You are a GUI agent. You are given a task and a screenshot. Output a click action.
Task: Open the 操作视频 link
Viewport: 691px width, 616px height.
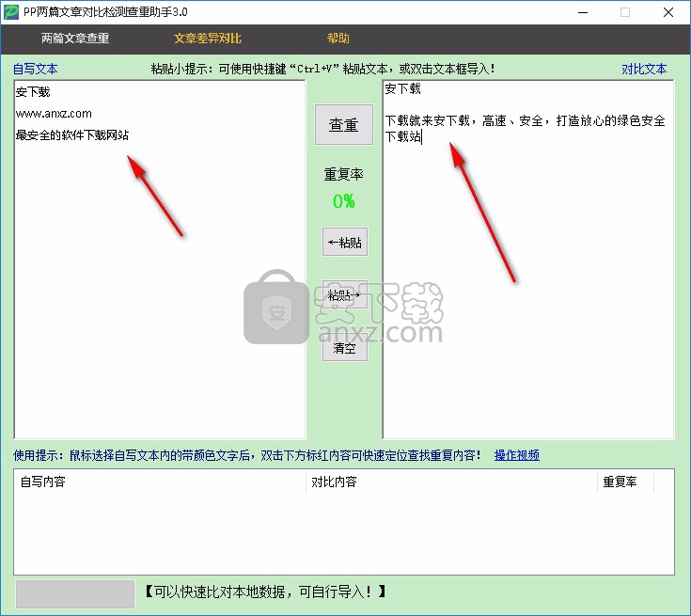click(516, 455)
